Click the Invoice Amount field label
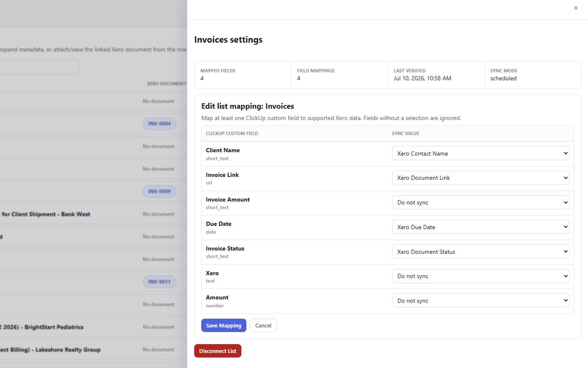588x368 pixels. tap(228, 199)
